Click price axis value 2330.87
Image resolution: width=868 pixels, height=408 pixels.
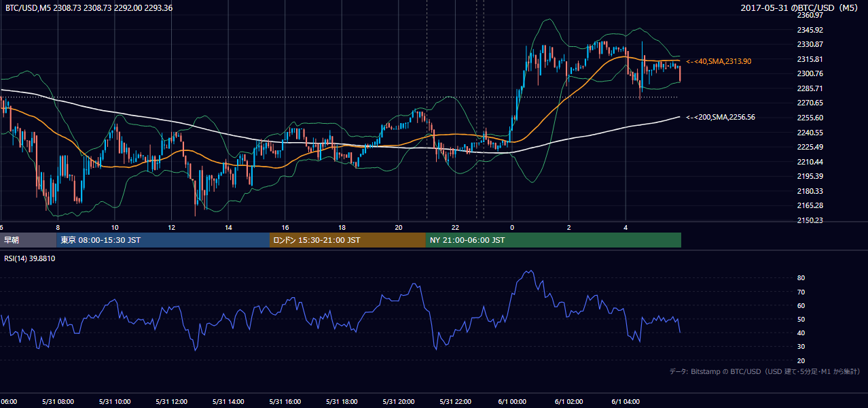coord(810,44)
